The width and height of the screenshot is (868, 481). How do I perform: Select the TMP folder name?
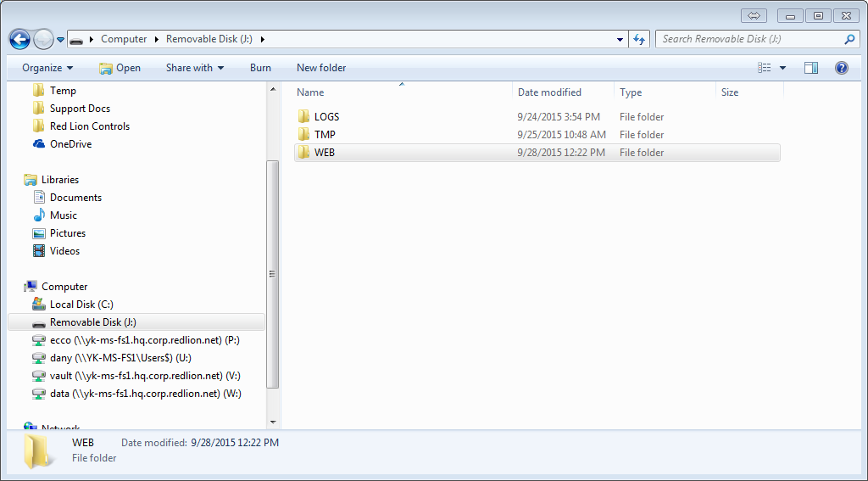coord(325,134)
